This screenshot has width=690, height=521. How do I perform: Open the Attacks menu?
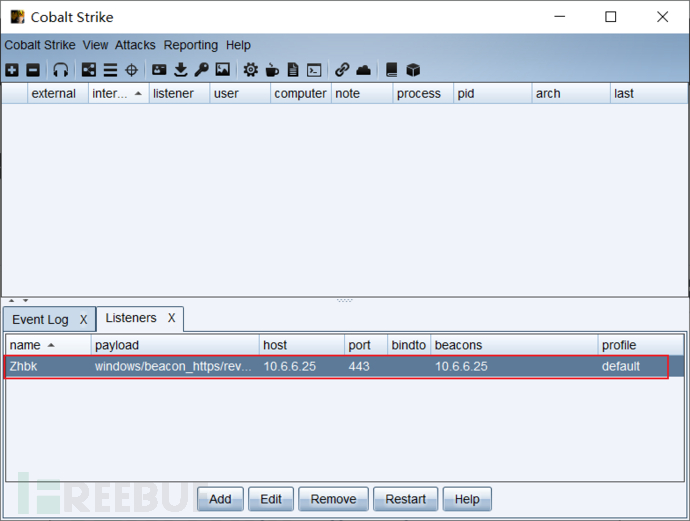click(x=135, y=45)
